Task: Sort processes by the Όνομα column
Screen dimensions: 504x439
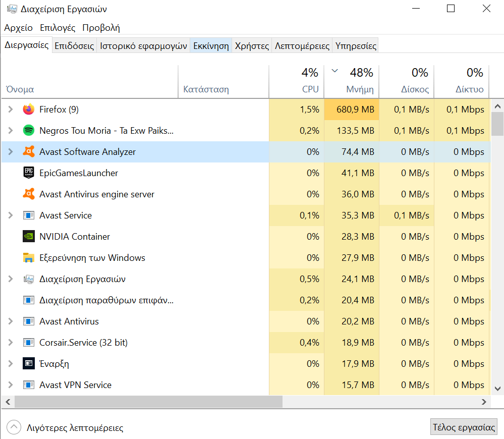Action: click(90, 82)
